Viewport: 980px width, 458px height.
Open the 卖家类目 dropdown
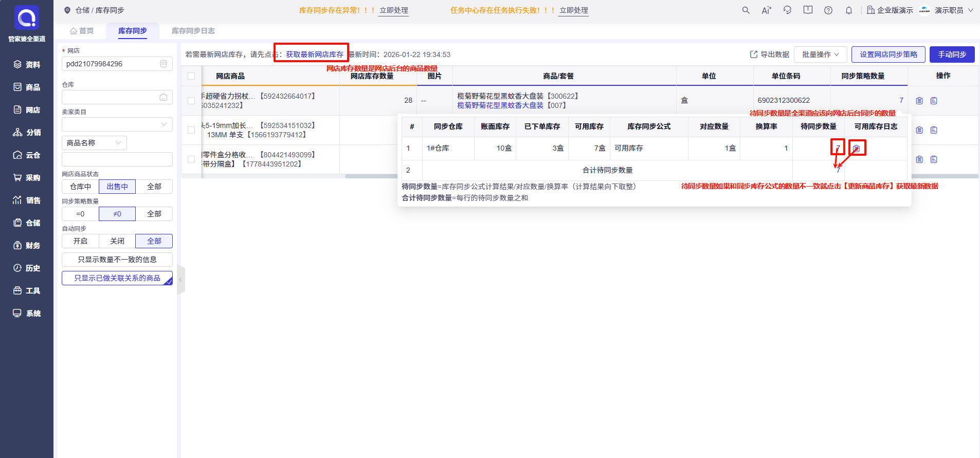click(x=117, y=124)
